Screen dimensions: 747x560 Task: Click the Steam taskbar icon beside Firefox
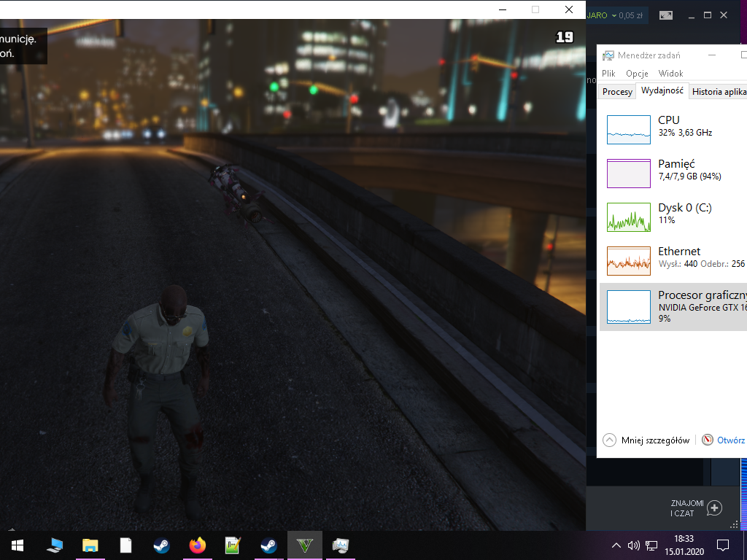pyautogui.click(x=161, y=545)
